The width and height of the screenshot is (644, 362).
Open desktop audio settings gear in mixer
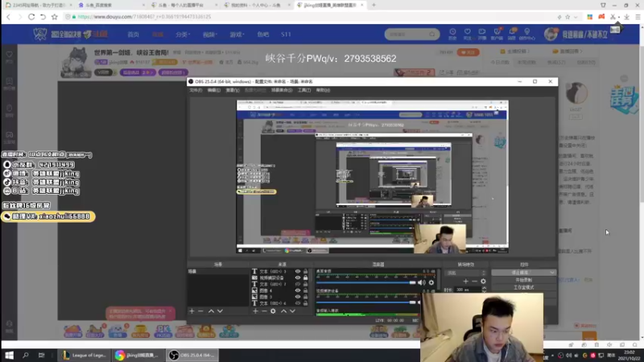pyautogui.click(x=431, y=282)
